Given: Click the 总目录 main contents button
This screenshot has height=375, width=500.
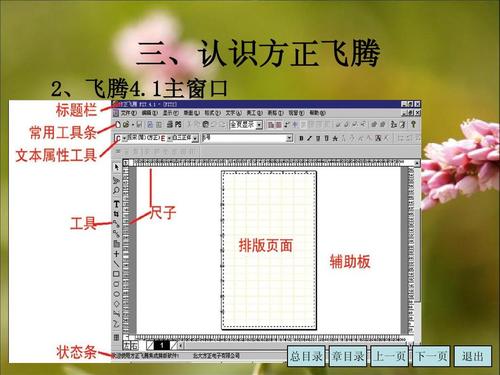Looking at the screenshot, I should (306, 356).
